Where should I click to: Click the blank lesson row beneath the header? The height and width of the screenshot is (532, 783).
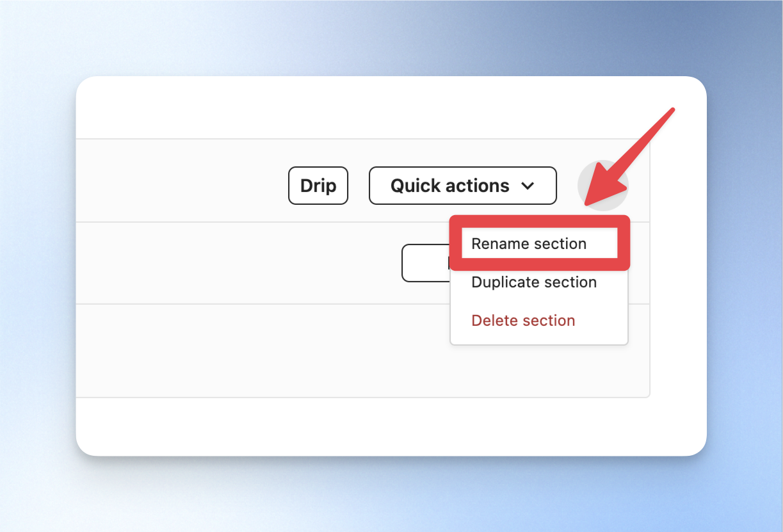point(238,262)
